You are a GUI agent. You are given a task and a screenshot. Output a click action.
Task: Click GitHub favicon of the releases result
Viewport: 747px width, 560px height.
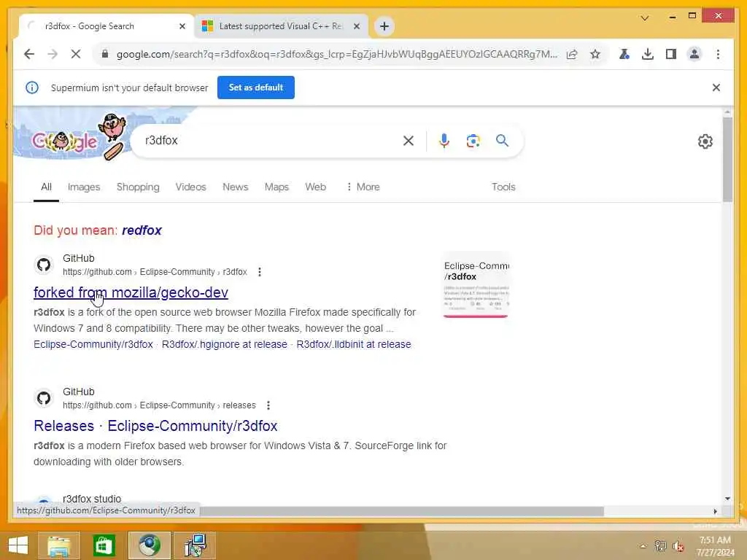(44, 398)
